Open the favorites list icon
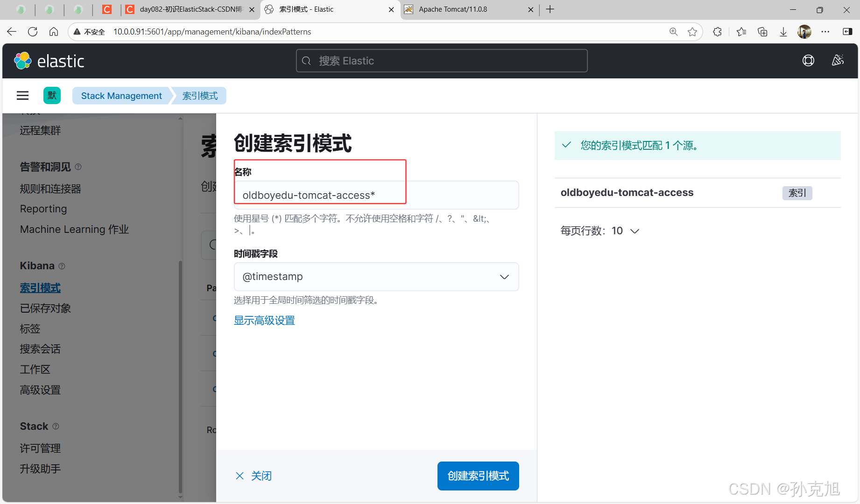 (x=741, y=32)
